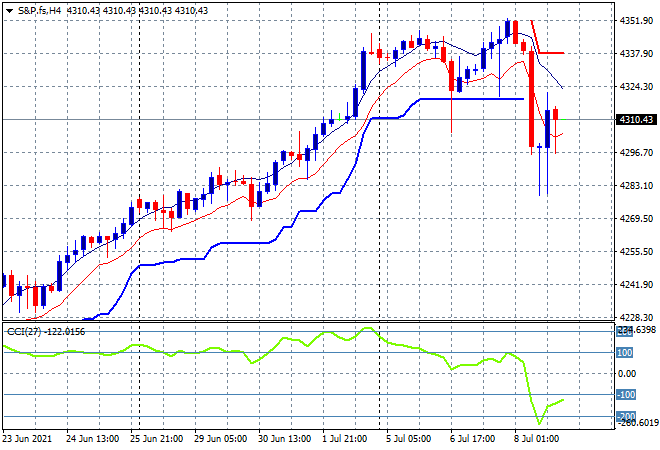
Task: Click the CCI 100 level label
Action: pyautogui.click(x=625, y=353)
